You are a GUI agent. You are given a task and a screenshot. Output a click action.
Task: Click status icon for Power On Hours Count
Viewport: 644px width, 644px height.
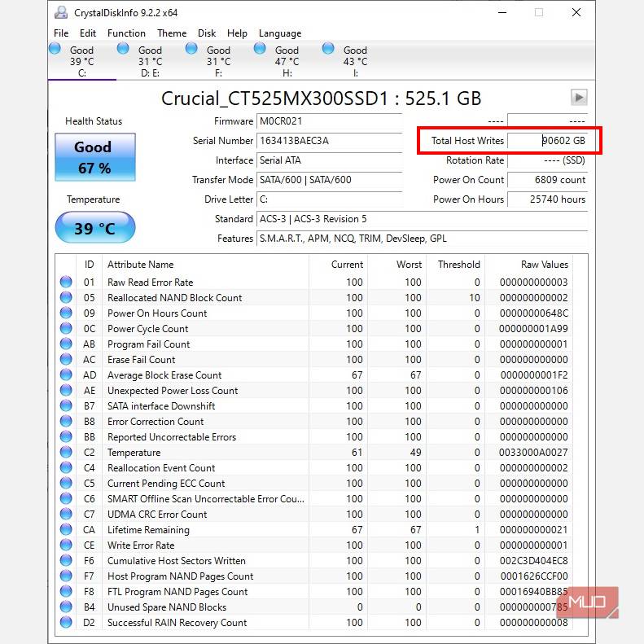pos(66,313)
